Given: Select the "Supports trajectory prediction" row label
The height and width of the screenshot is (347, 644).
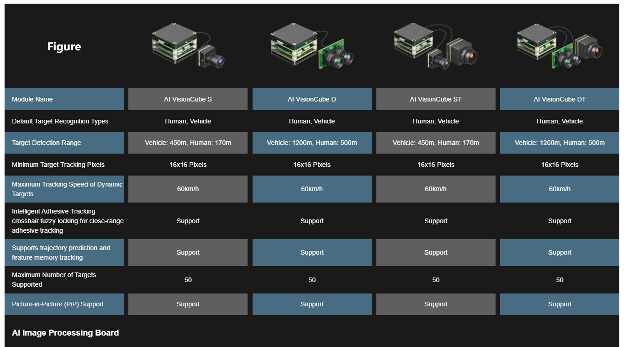Looking at the screenshot, I should pyautogui.click(x=61, y=252).
